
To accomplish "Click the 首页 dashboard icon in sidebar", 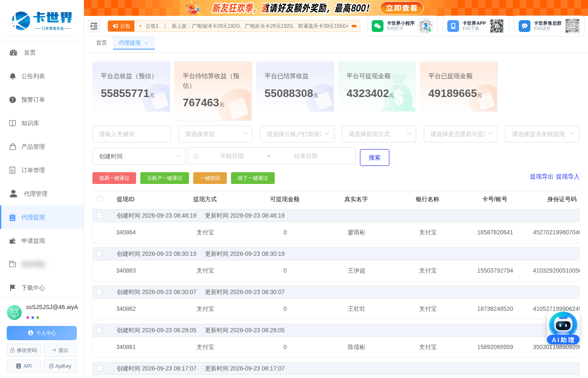I will [x=13, y=52].
